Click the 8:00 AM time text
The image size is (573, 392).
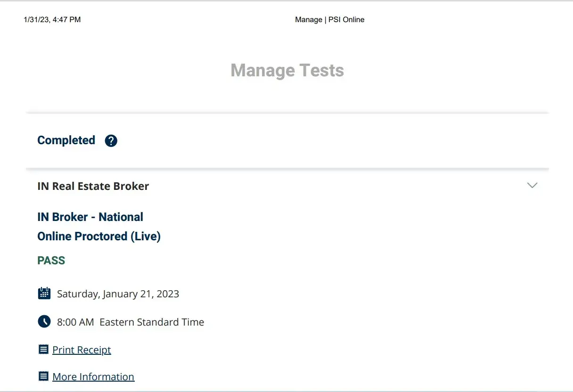(x=75, y=322)
